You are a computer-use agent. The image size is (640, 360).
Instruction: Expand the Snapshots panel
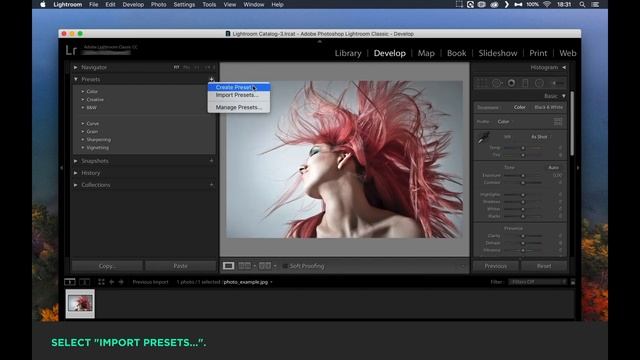pos(76,161)
